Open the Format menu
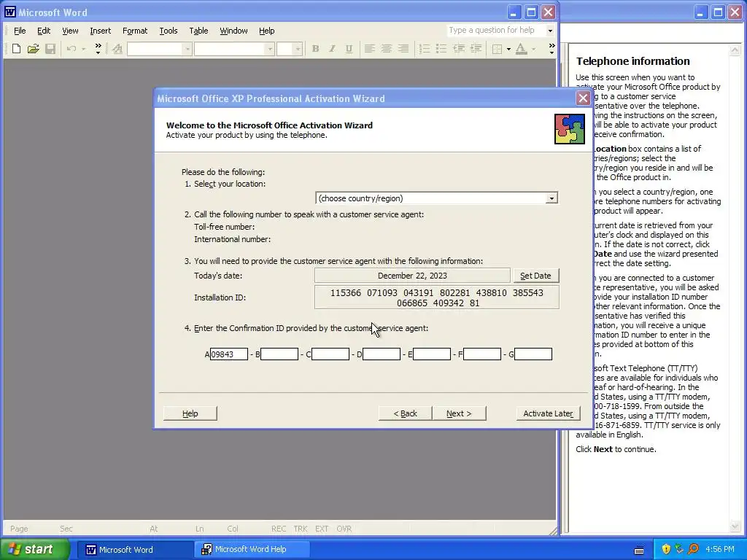This screenshot has height=560, width=747. (x=135, y=31)
